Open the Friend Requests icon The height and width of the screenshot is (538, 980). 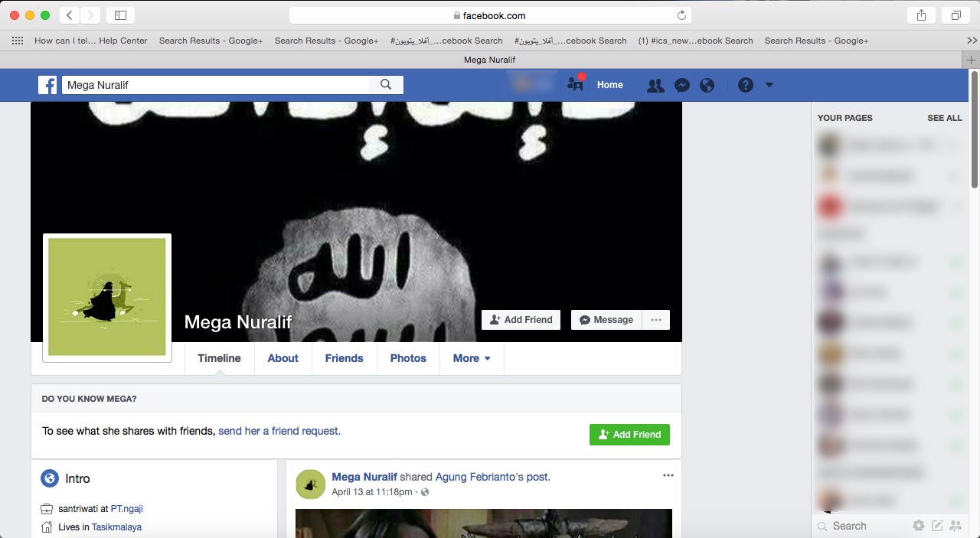click(x=655, y=86)
